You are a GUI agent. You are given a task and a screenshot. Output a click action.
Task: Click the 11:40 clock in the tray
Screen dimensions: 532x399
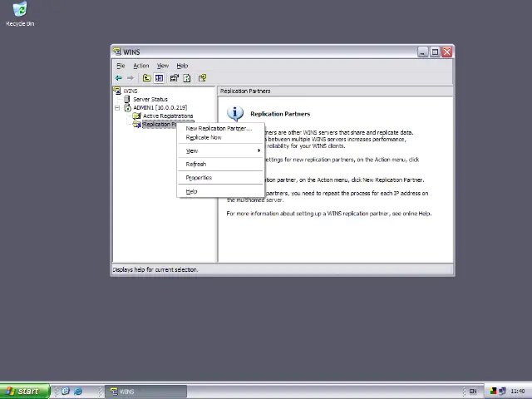click(517, 392)
